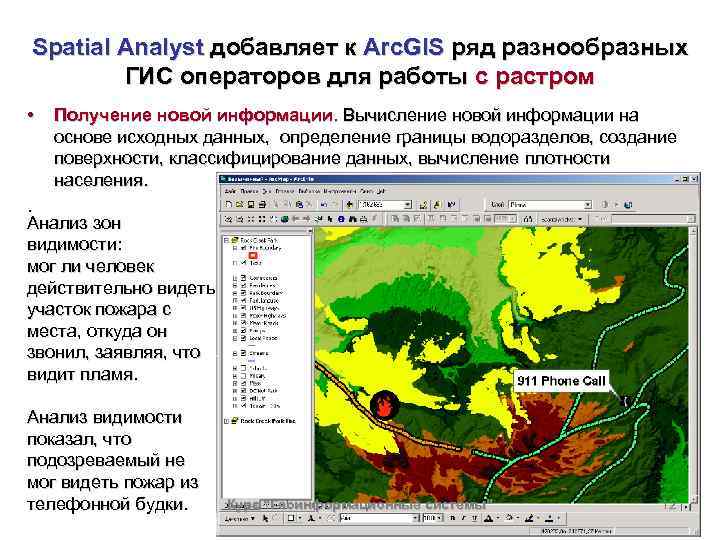Click the Bold B formatting button
This screenshot has height=540, width=720.
453,518
